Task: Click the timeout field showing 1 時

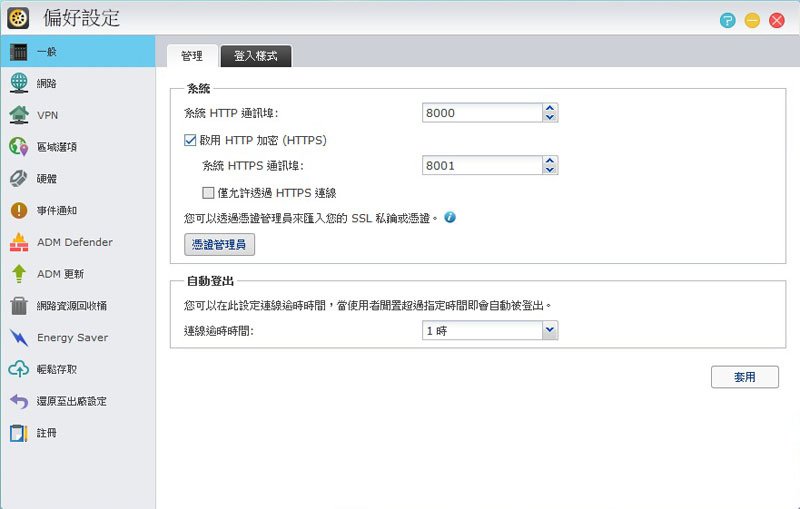Action: coord(482,330)
